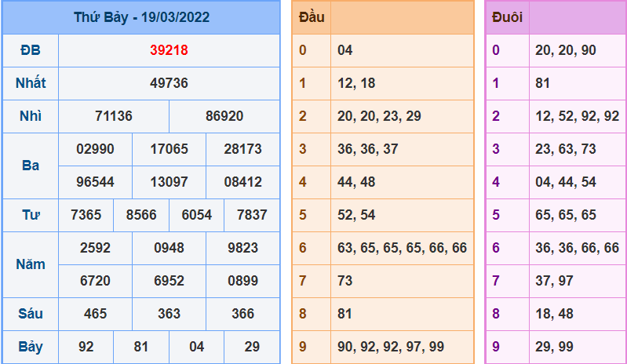
Task: Click the Năm row label
Action: (31, 264)
